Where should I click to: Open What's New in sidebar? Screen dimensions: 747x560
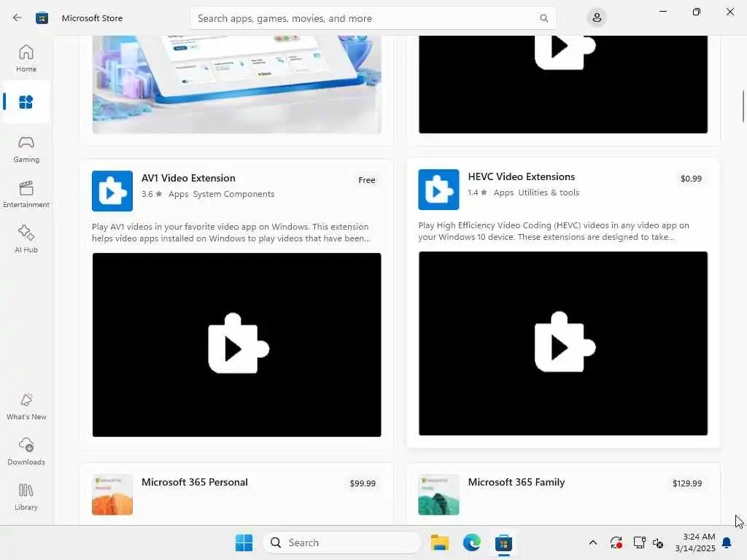[x=26, y=406]
